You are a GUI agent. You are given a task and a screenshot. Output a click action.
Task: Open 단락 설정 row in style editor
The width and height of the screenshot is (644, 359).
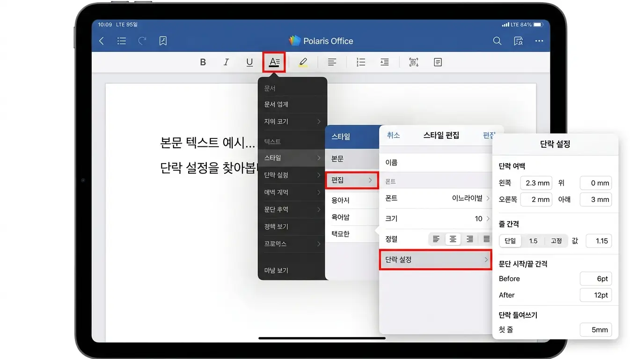(435, 259)
